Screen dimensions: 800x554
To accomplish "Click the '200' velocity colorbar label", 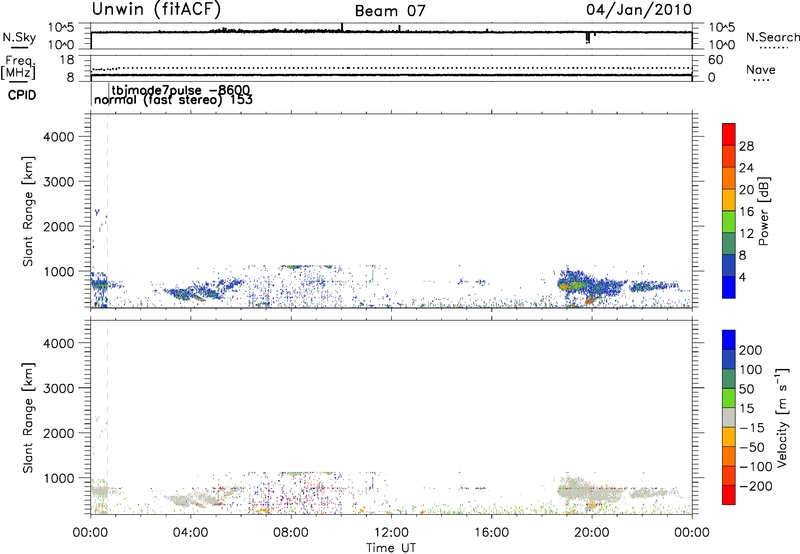I will [751, 350].
